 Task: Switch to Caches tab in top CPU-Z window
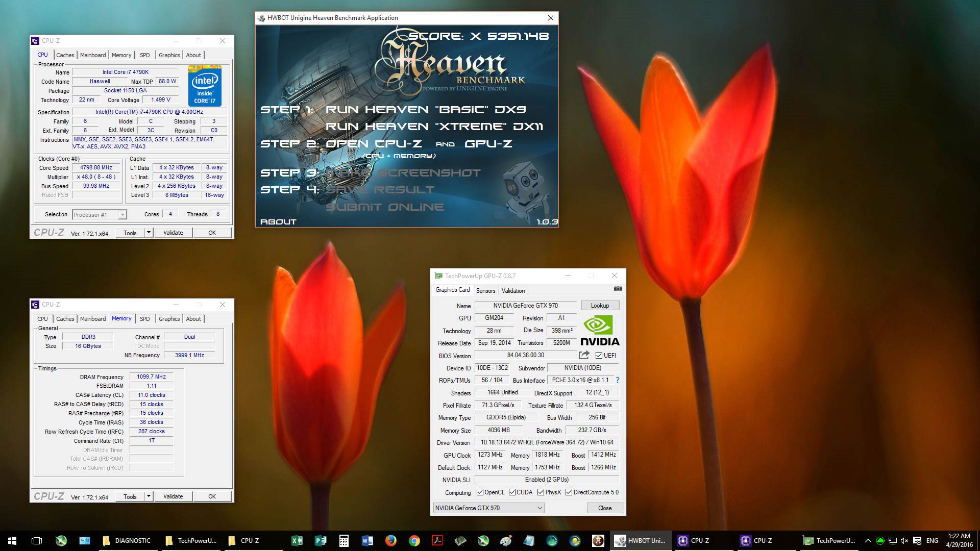[x=65, y=55]
